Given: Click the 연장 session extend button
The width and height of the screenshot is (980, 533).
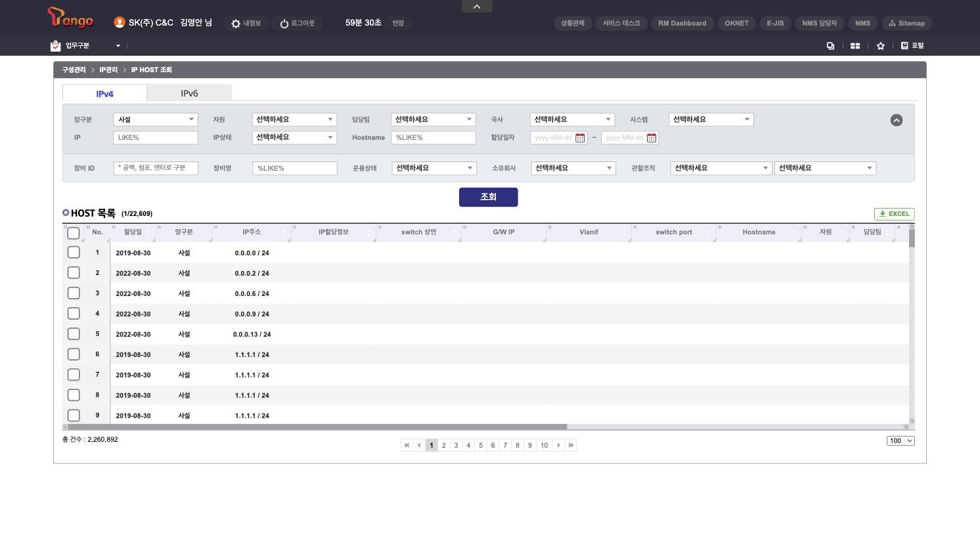Looking at the screenshot, I should point(398,23).
